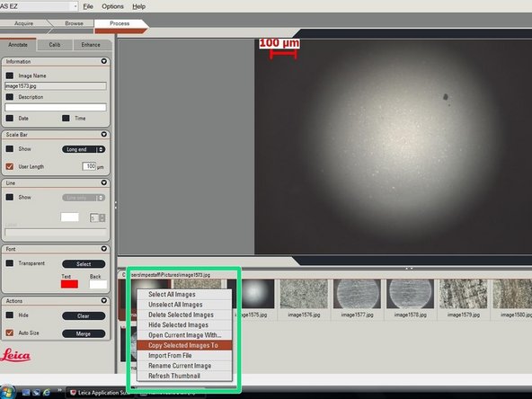This screenshot has height=399, width=532.
Task: Pick the white Line color swatch
Action: click(69, 217)
